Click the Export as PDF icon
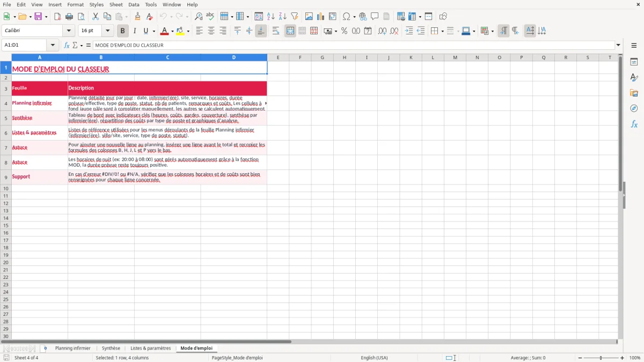This screenshot has height=362, width=644. pos(57,17)
